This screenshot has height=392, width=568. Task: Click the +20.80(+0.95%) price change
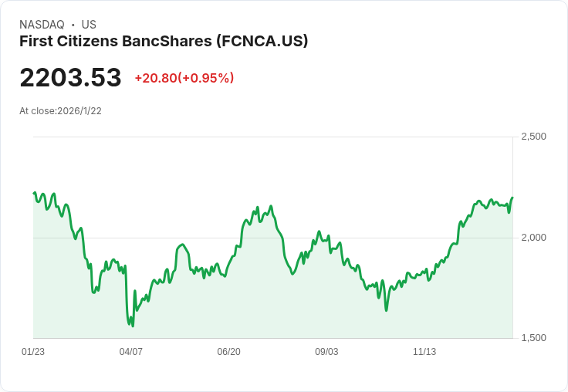(x=184, y=78)
